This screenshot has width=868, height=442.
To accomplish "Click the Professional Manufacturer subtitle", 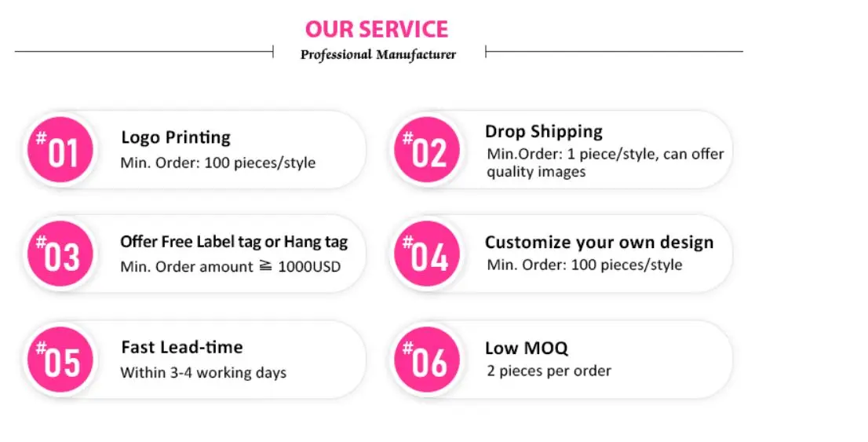I will pyautogui.click(x=378, y=55).
